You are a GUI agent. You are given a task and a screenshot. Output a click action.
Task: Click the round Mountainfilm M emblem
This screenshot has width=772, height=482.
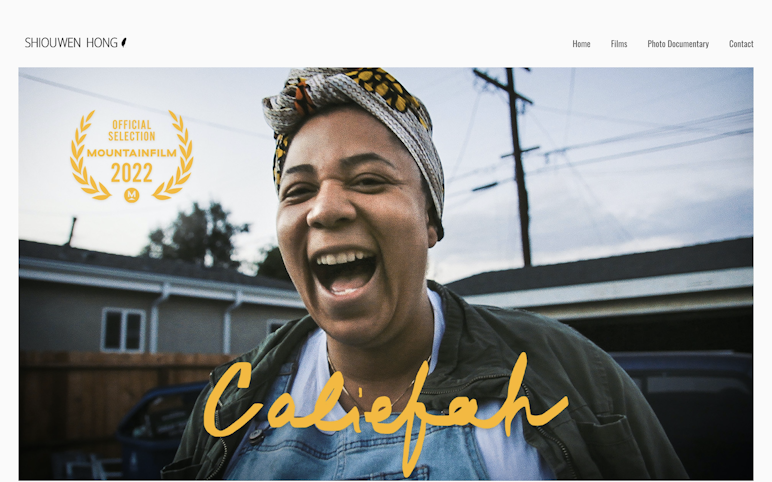tap(131, 195)
